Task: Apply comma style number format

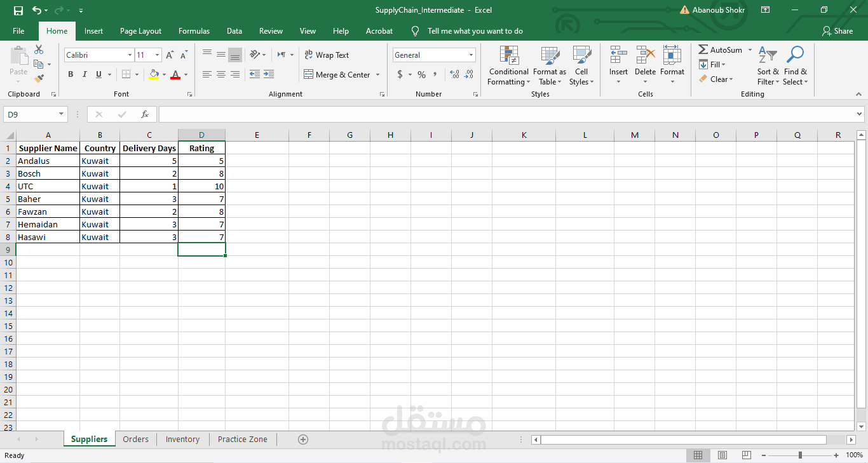Action: pyautogui.click(x=435, y=74)
